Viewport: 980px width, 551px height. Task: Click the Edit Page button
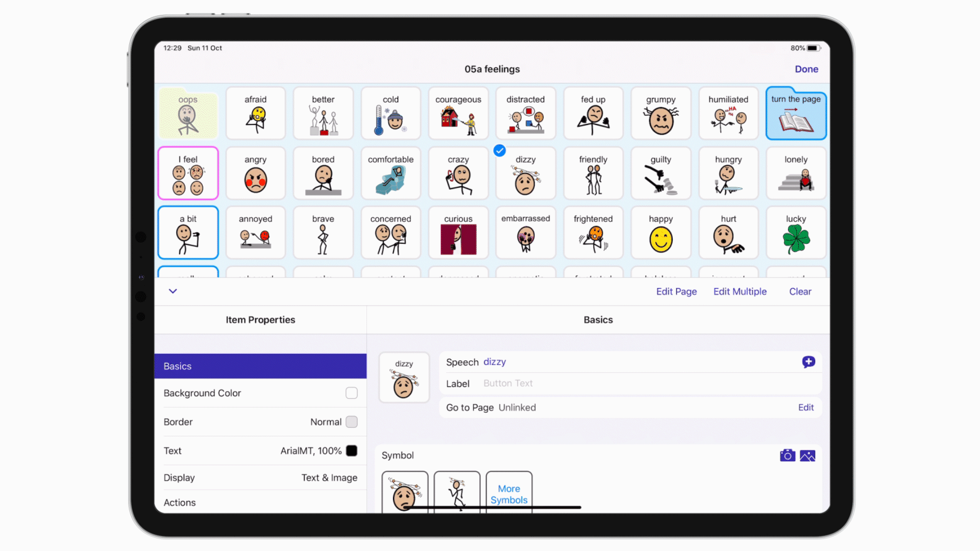[676, 291]
